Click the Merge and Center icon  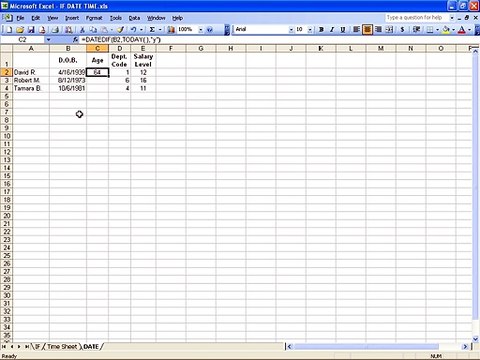389,30
